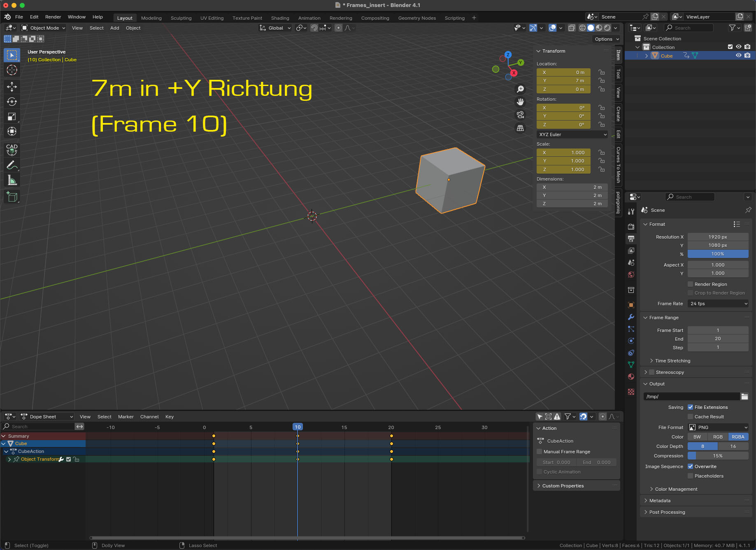The image size is (756, 550).
Task: Click the Dope Sheet channel search field
Action: [x=39, y=427]
